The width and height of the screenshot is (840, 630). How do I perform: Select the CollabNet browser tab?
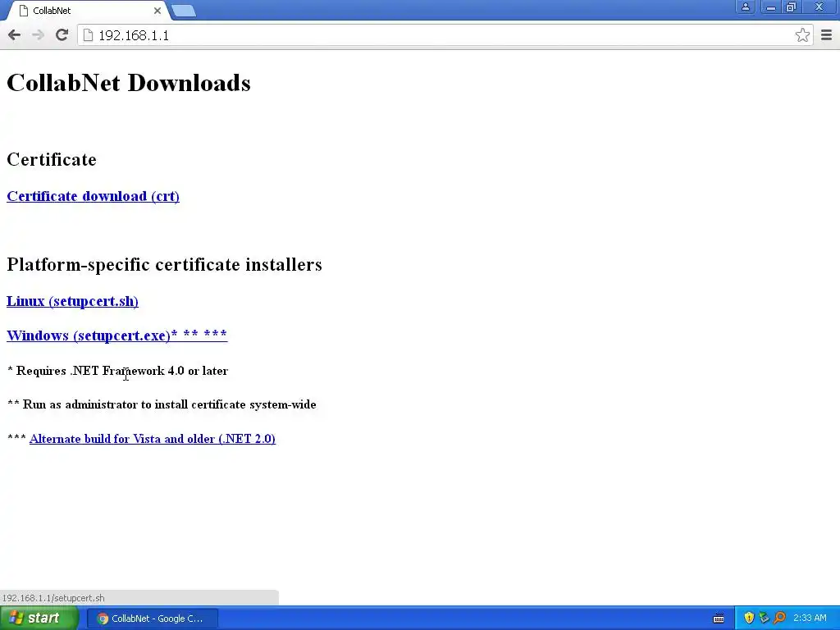pos(89,11)
